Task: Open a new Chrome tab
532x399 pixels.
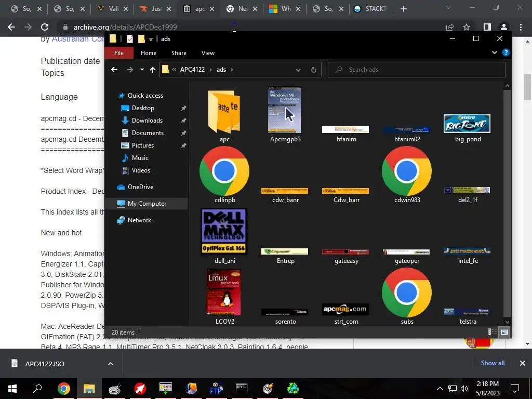Action: tap(403, 9)
